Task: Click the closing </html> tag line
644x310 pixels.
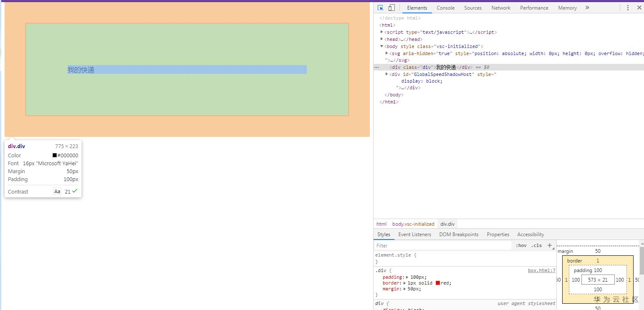Action: pyautogui.click(x=389, y=102)
